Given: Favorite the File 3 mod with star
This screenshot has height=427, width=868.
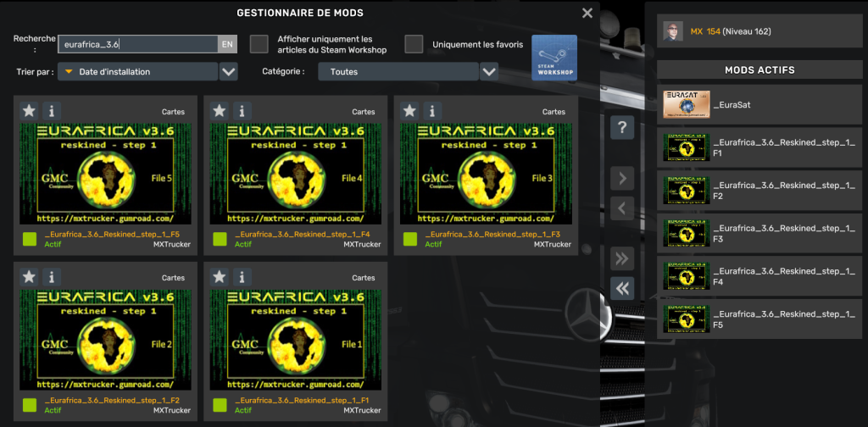Looking at the screenshot, I should [409, 111].
